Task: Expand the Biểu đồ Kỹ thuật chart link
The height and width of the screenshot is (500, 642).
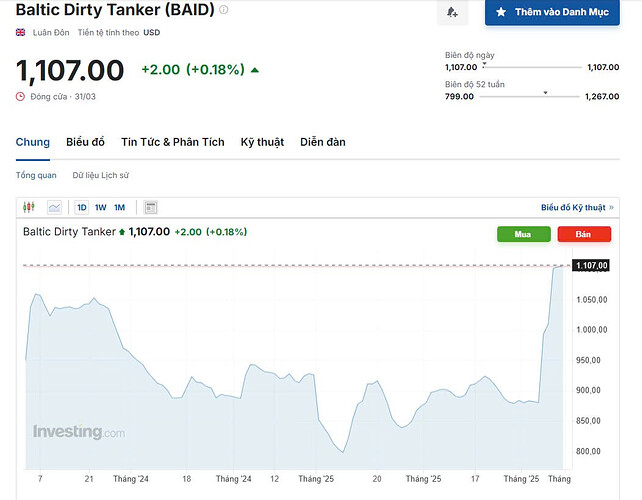Action: [574, 207]
